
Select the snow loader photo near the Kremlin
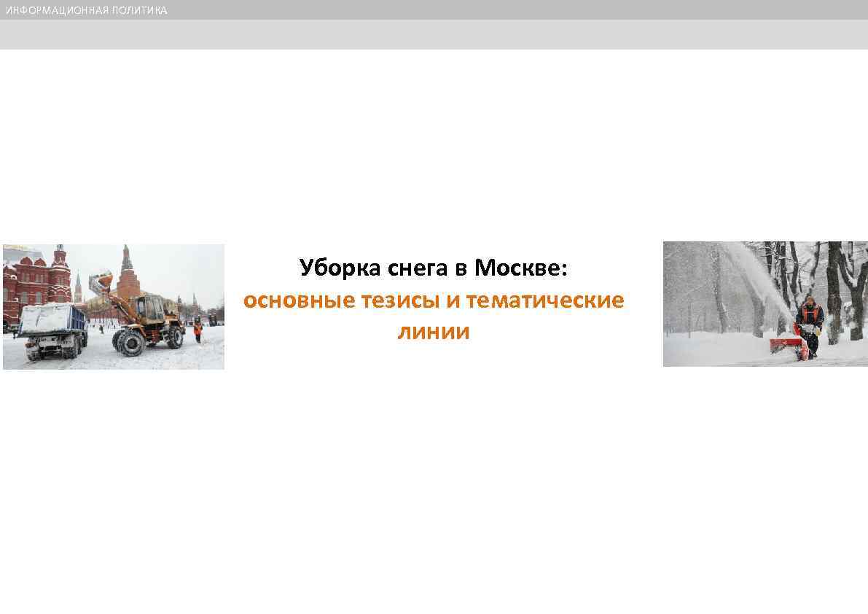[x=114, y=307]
